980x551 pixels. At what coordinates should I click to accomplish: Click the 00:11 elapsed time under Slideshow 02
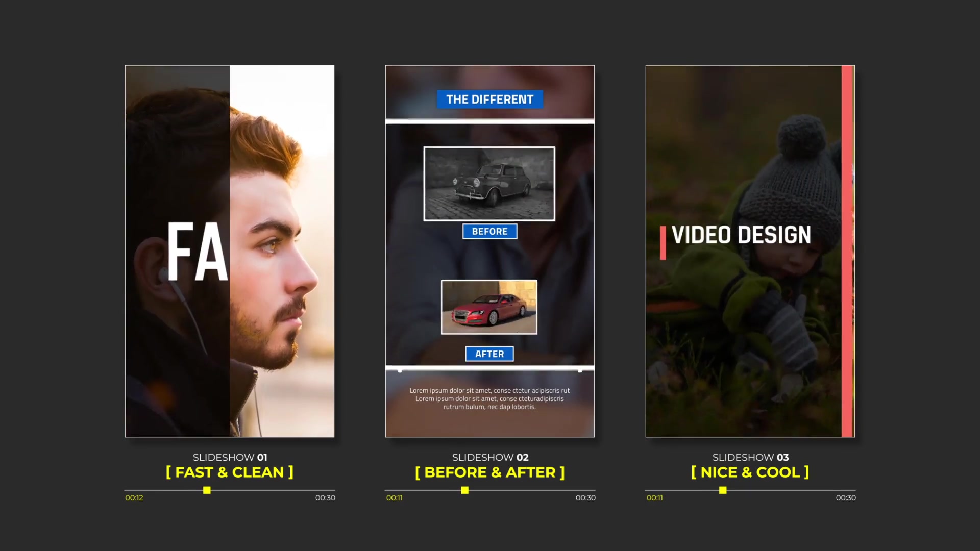(x=395, y=498)
